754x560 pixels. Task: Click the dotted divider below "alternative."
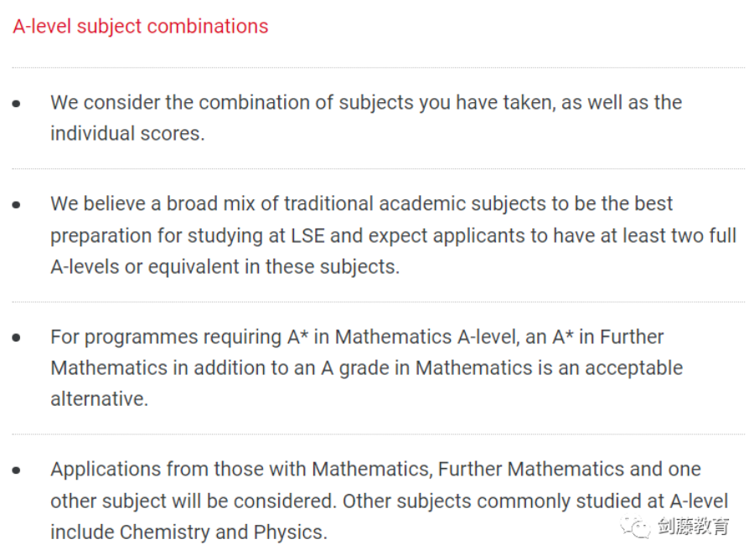pos(377,434)
